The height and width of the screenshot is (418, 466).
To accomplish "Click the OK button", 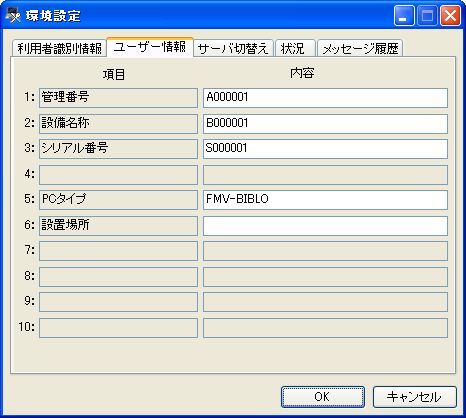I will tap(323, 397).
